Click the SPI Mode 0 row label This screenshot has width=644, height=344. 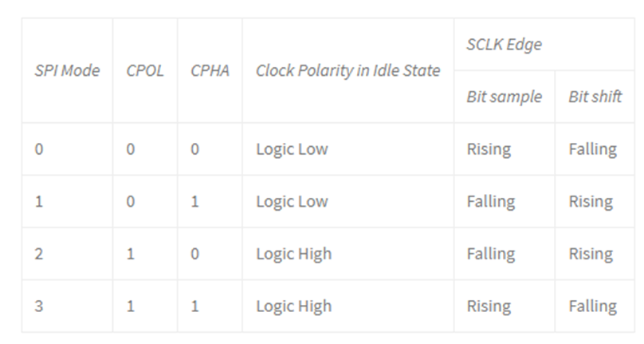pyautogui.click(x=39, y=149)
